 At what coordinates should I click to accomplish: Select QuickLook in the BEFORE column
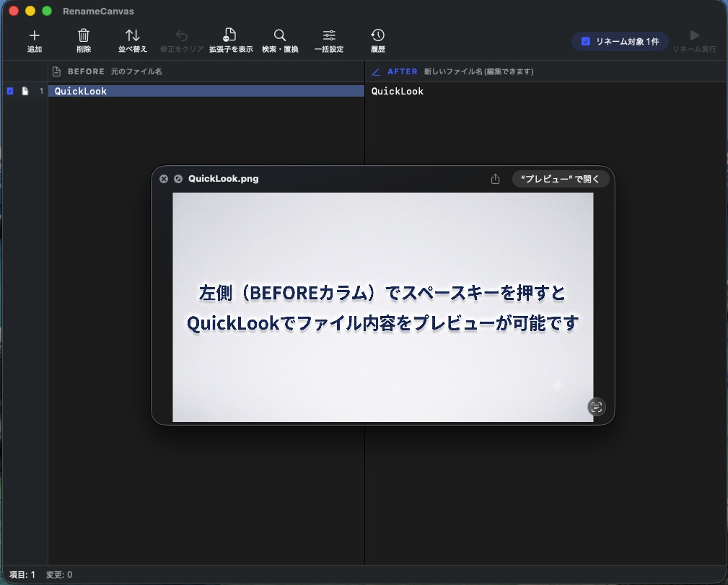pos(206,91)
